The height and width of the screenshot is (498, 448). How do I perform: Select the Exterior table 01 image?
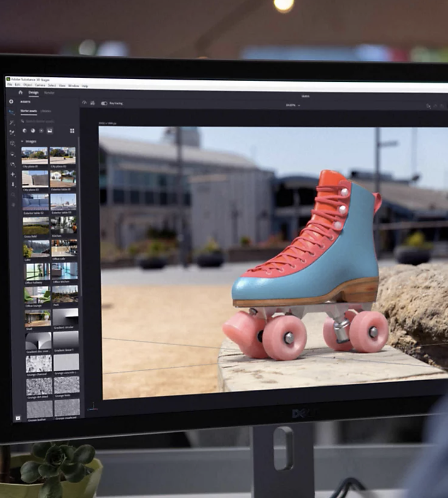(x=63, y=179)
